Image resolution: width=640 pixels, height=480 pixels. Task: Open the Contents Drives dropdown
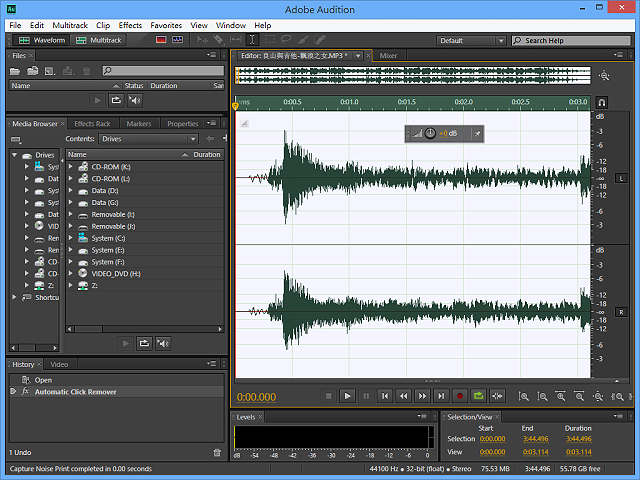tap(149, 139)
